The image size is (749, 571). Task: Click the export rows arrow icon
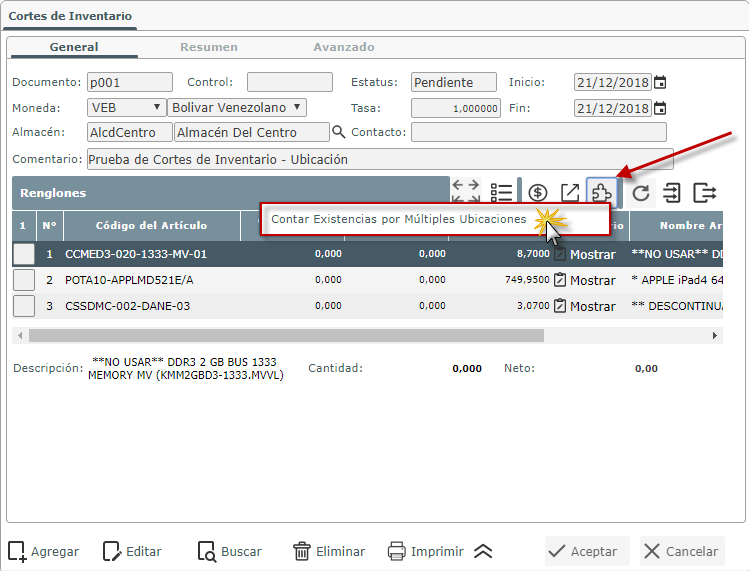705,193
